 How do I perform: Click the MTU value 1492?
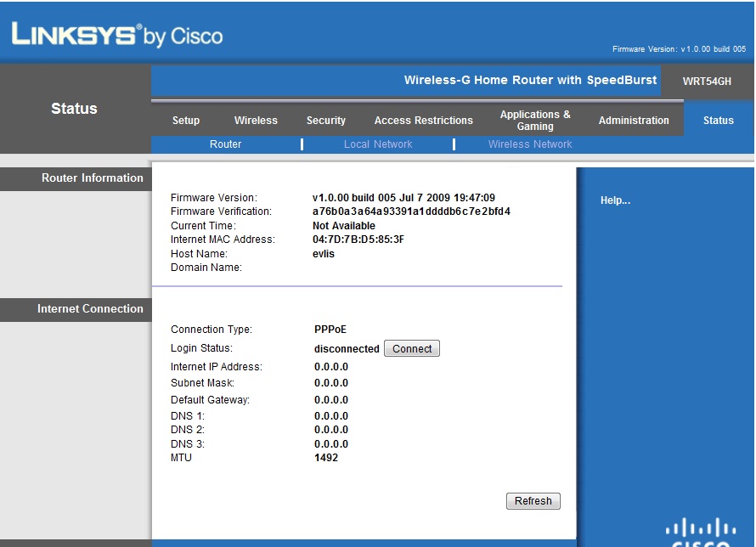click(x=326, y=457)
